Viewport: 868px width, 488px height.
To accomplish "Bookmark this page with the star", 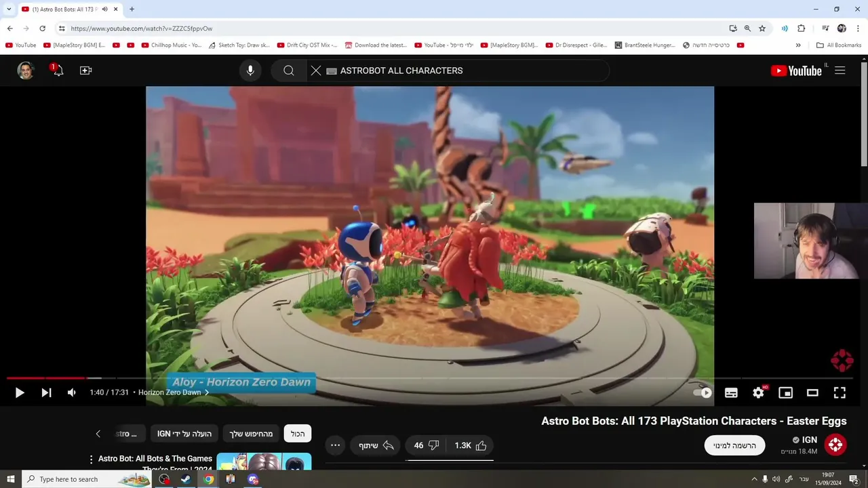I will tap(762, 28).
